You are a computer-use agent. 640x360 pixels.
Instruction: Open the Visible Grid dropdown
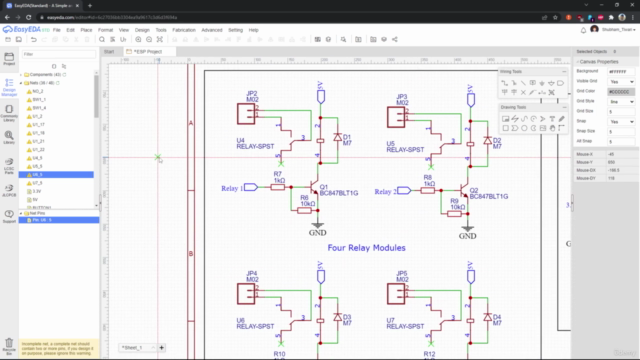[621, 82]
